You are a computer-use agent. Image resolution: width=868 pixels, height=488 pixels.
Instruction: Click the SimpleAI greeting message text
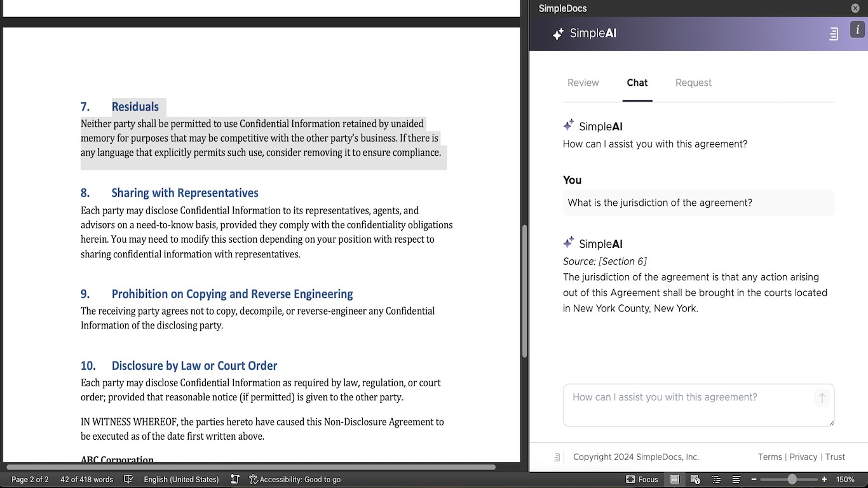pos(655,144)
